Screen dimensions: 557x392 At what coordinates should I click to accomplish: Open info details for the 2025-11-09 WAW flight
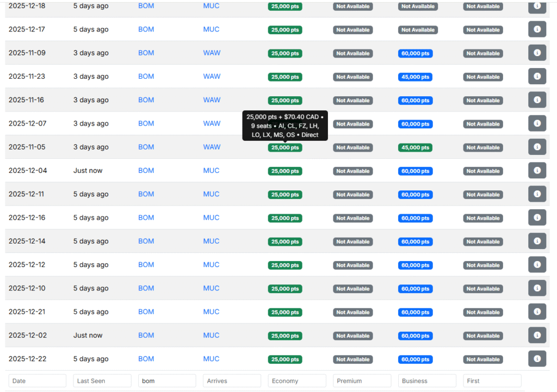click(537, 53)
